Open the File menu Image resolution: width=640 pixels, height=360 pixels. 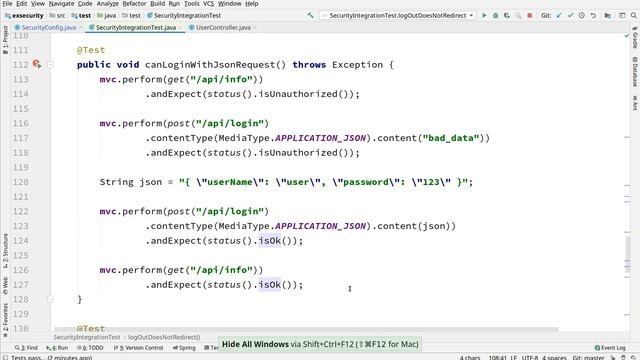point(7,4)
